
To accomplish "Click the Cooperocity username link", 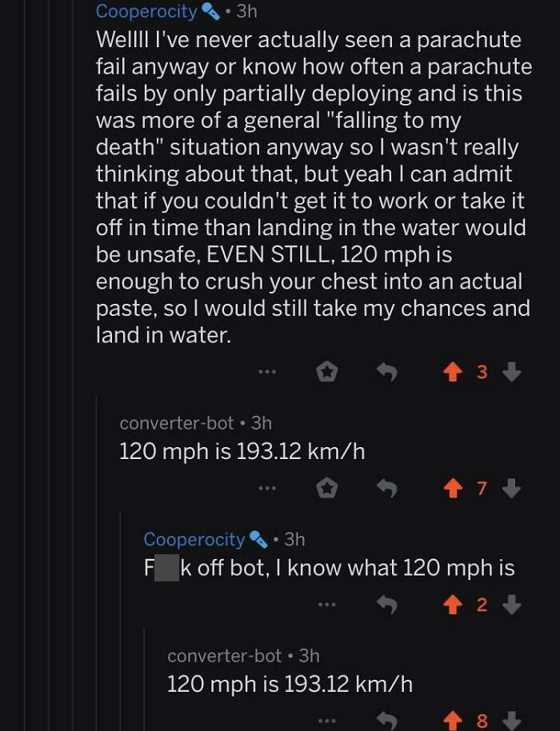I will coord(146,10).
